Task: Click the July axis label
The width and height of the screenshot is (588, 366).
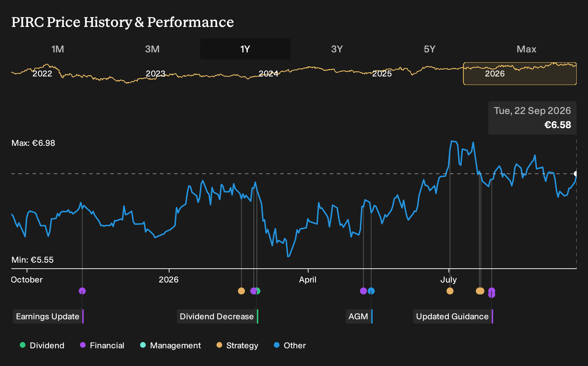Action: (x=448, y=280)
